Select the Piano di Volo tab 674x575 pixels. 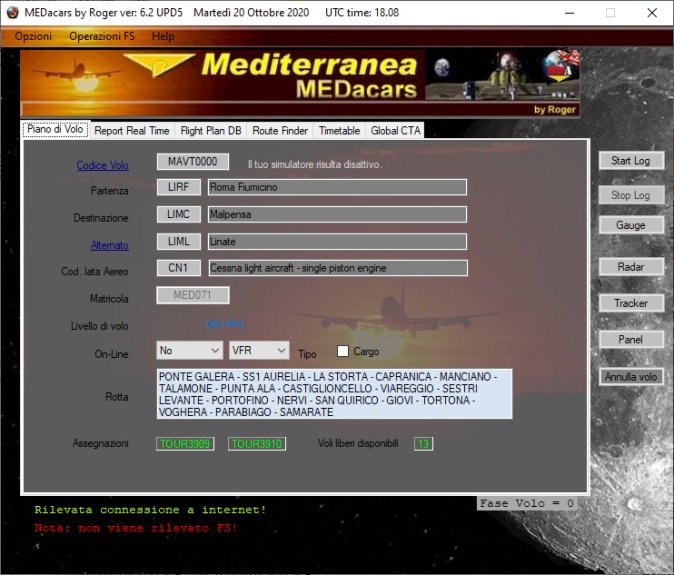click(x=55, y=129)
